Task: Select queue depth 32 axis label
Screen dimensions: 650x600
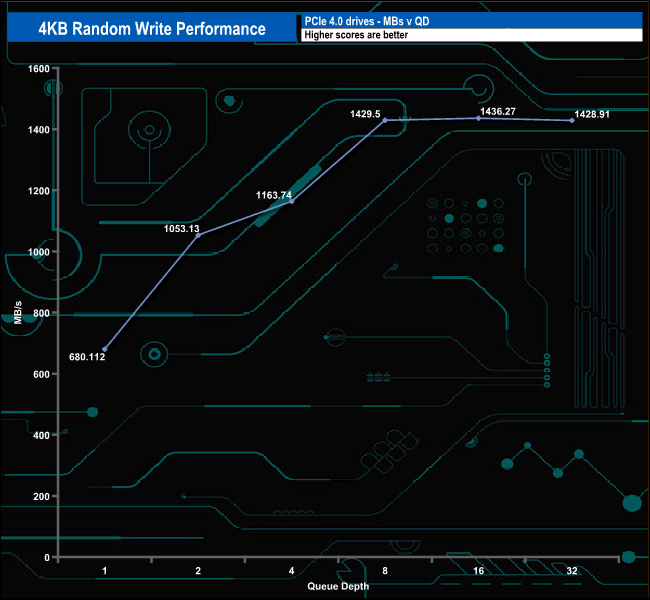Action: tap(571, 571)
